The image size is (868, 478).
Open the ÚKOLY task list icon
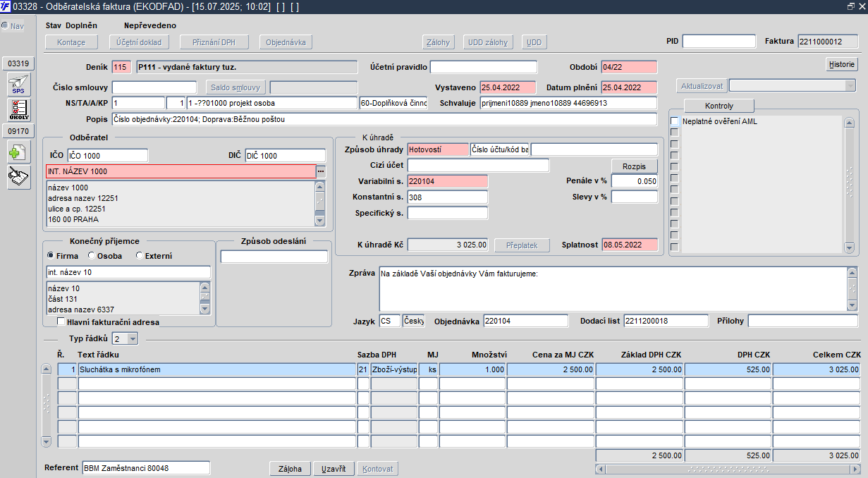[18, 109]
